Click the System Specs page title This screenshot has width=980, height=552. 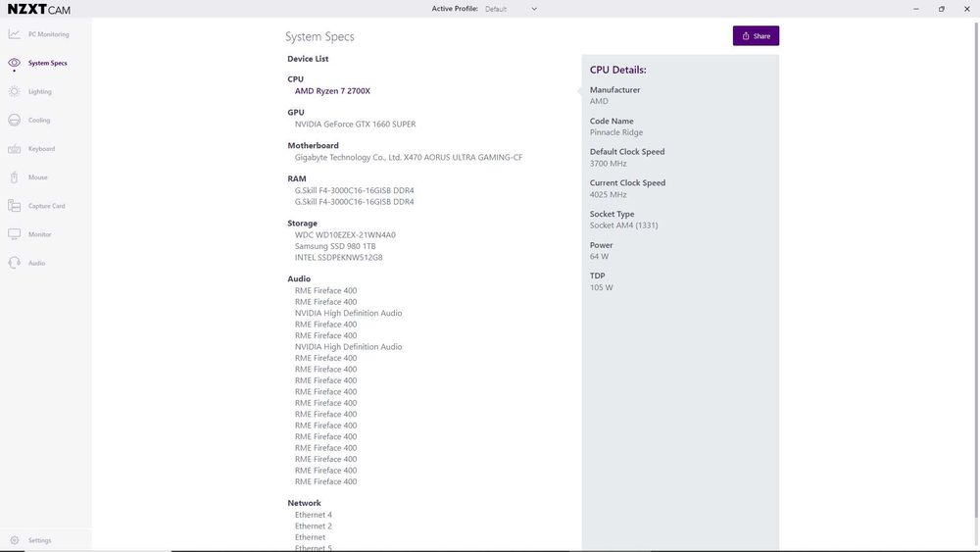coord(319,37)
